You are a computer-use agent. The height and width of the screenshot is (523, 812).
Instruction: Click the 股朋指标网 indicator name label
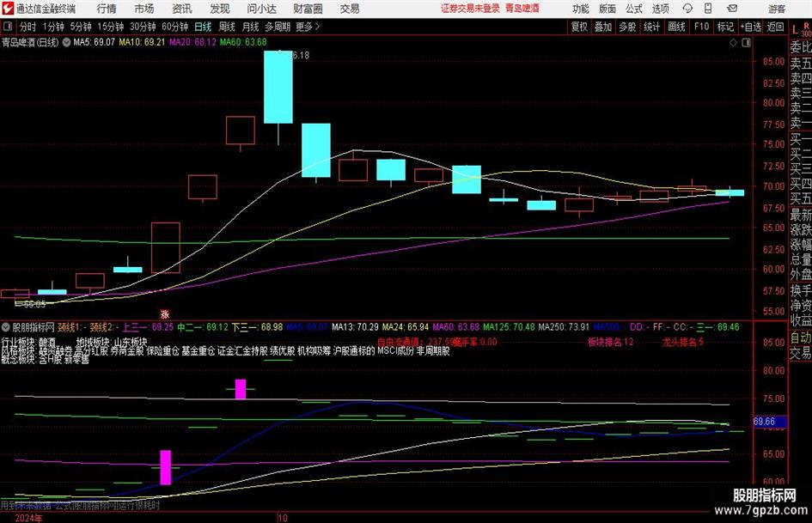(x=34, y=327)
